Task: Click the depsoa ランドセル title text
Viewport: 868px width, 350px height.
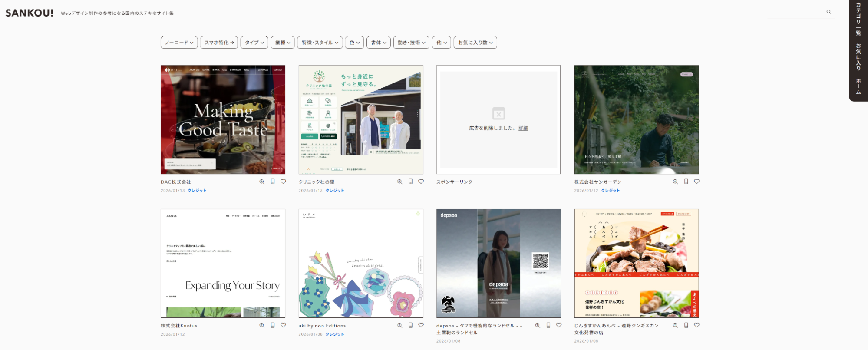Action: (x=479, y=329)
